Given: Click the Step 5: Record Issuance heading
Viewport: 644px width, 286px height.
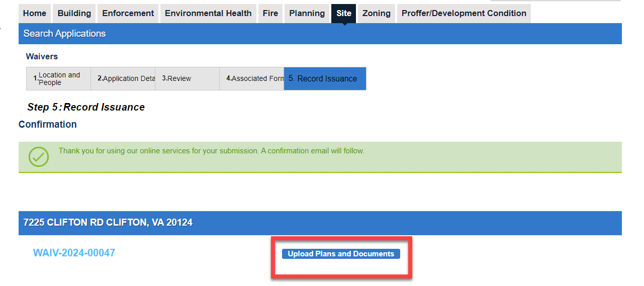Looking at the screenshot, I should tap(86, 107).
